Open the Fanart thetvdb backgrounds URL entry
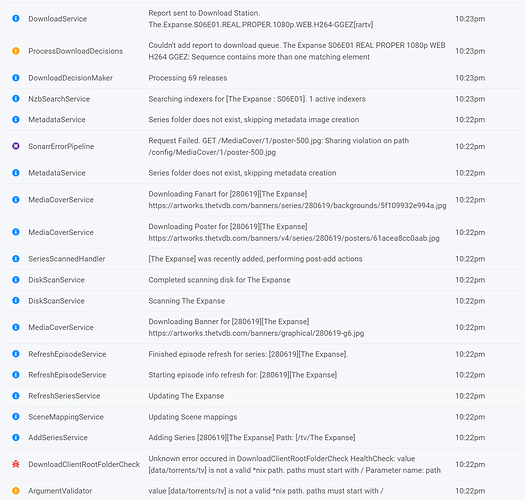 [x=297, y=206]
